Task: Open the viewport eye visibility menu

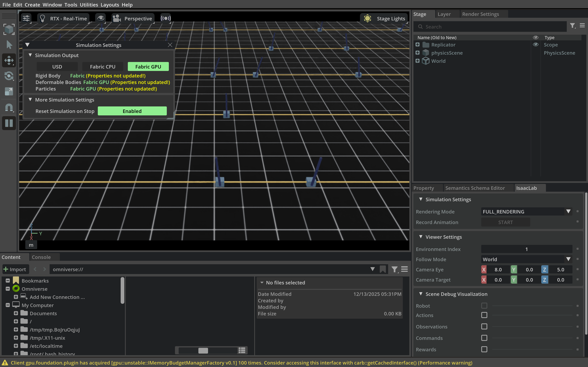Action: click(x=101, y=18)
